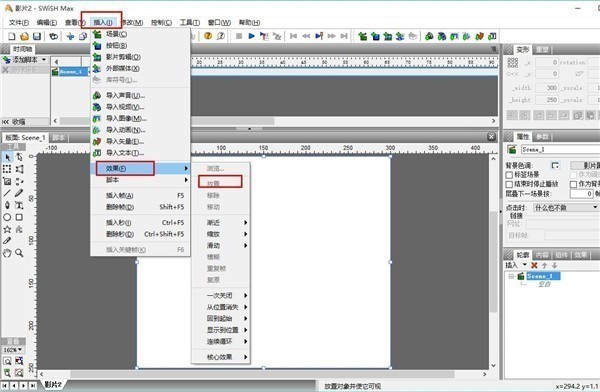
Task: Click the Import Image toolbar icon
Action: tap(454, 36)
